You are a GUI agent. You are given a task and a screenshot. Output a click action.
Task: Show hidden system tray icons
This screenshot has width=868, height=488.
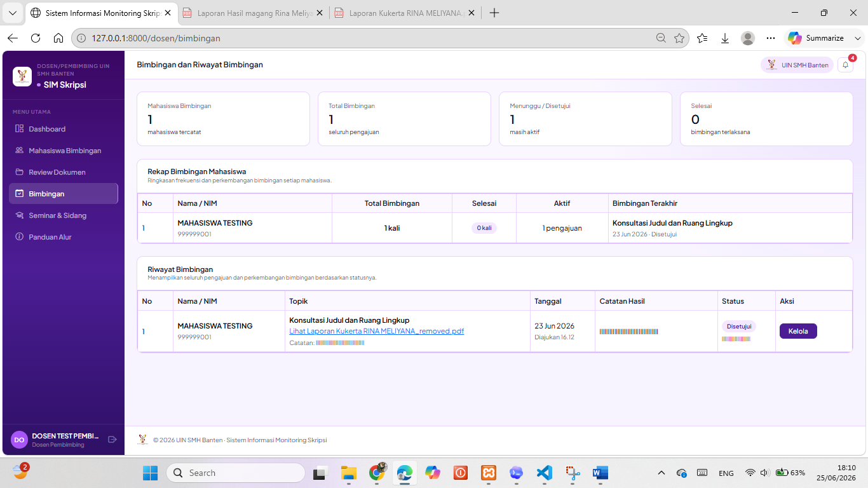[x=661, y=473]
